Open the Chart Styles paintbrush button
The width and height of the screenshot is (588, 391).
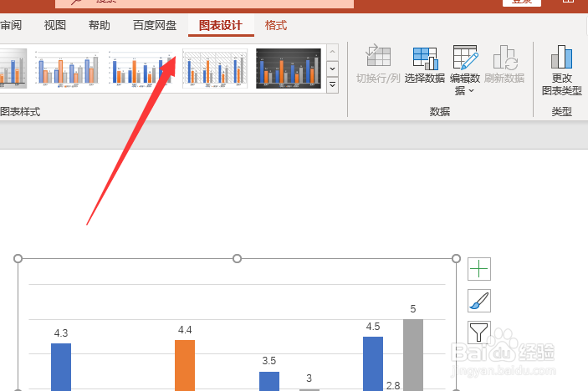(x=479, y=301)
